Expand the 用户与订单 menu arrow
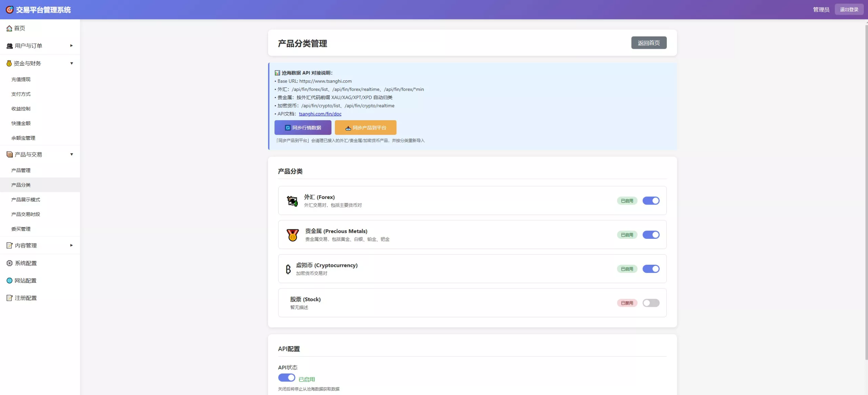The image size is (868, 395). (x=71, y=46)
